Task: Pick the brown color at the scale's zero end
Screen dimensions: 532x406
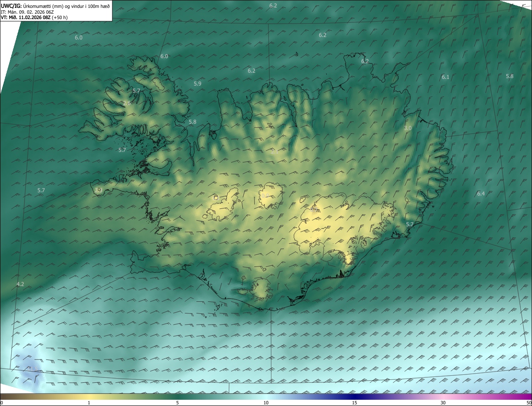Action: [2, 396]
